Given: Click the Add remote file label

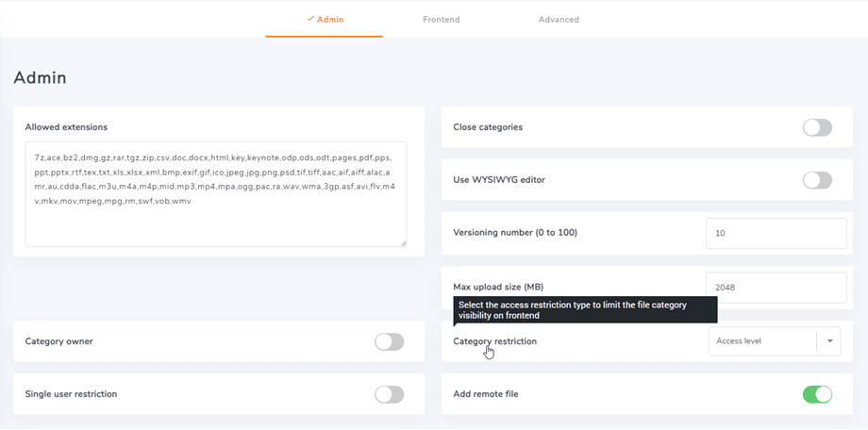Looking at the screenshot, I should [485, 394].
